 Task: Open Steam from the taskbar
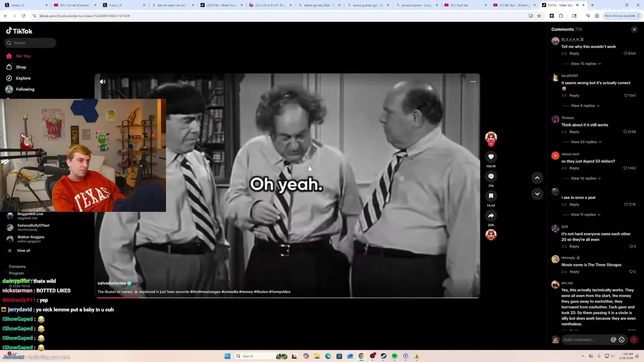[383, 356]
